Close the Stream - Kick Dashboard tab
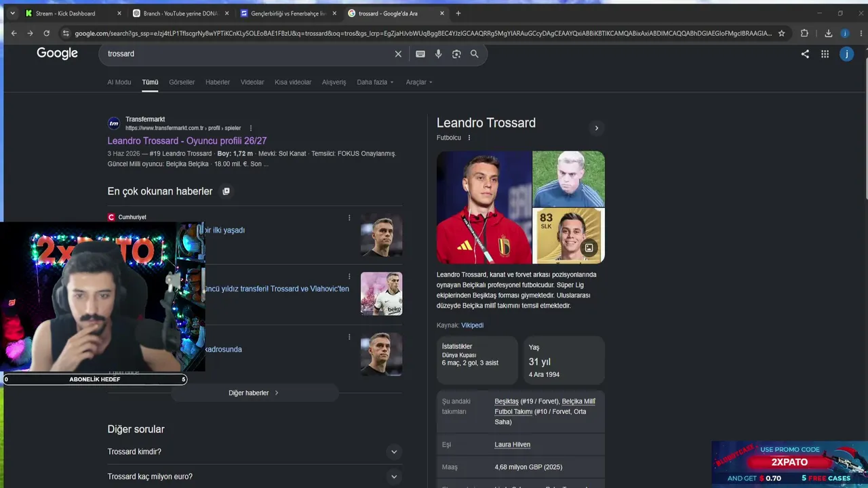Screen dimensions: 868x488 (119, 13)
